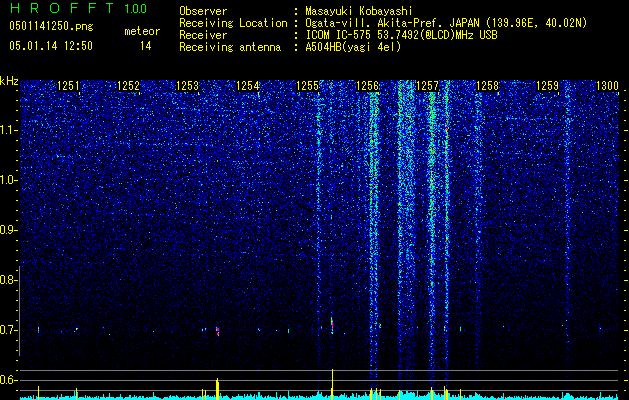
Task: Click the tallest yellow power spike near 1255
Action: point(332,384)
